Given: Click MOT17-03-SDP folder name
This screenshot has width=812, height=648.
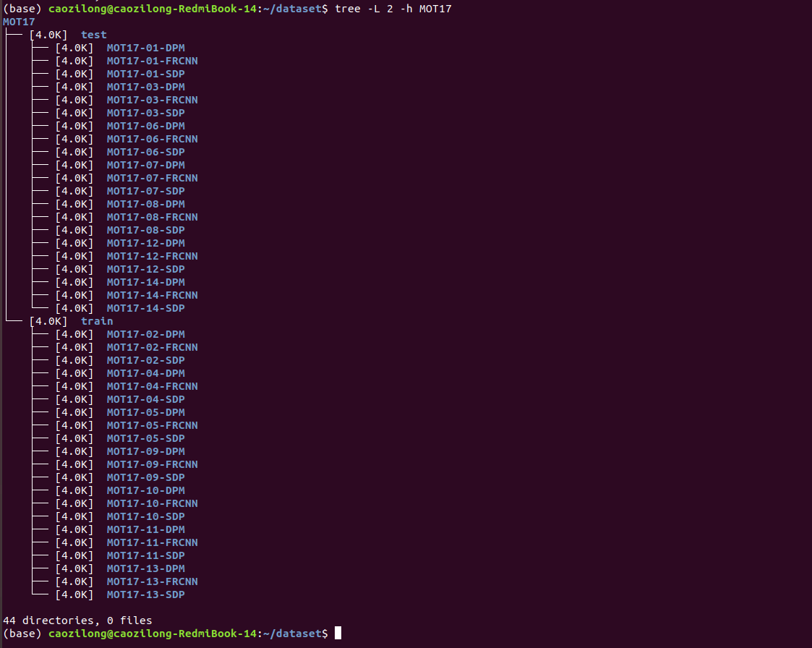Looking at the screenshot, I should (x=145, y=113).
